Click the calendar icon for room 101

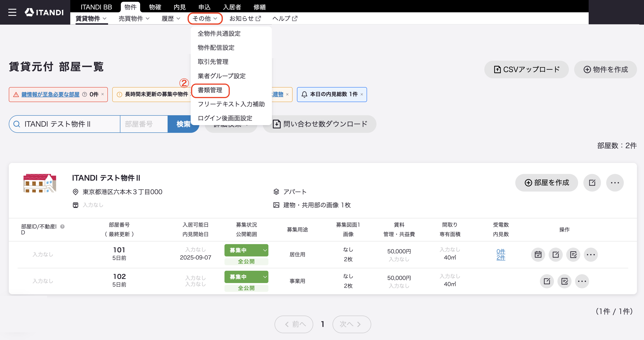tap(538, 255)
